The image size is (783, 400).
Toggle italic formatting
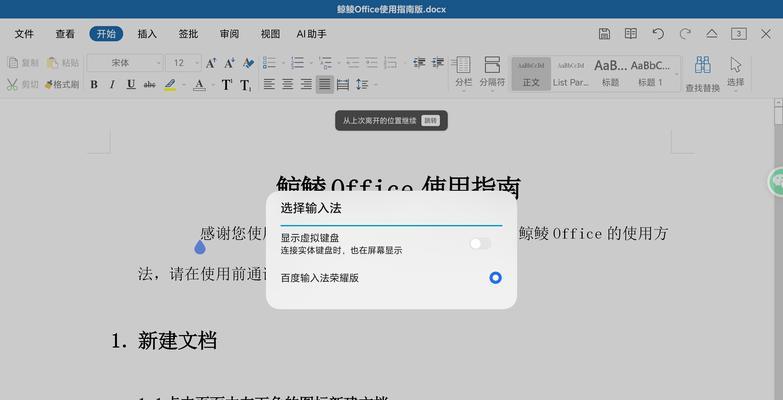(112, 84)
